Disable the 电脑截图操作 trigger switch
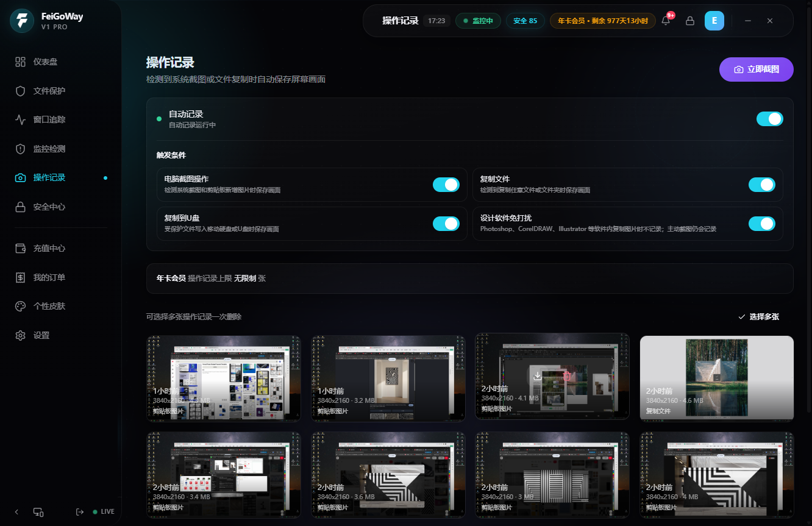 [x=446, y=185]
